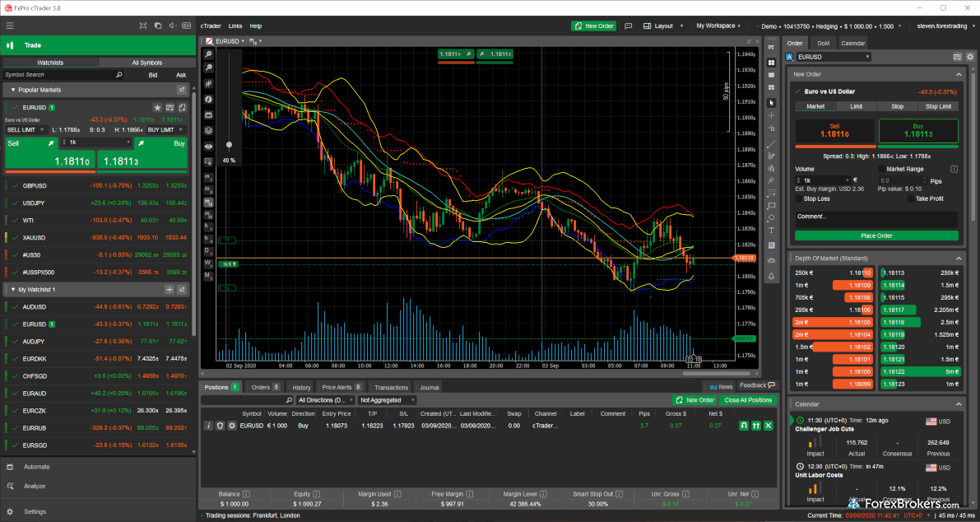980x522 pixels.
Task: Open the indicators function icon
Action: coord(209,99)
